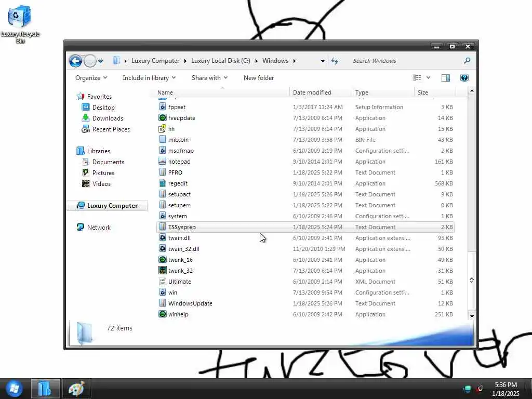The image size is (532, 399).
Task: Open the Pictures library
Action: coord(103,172)
